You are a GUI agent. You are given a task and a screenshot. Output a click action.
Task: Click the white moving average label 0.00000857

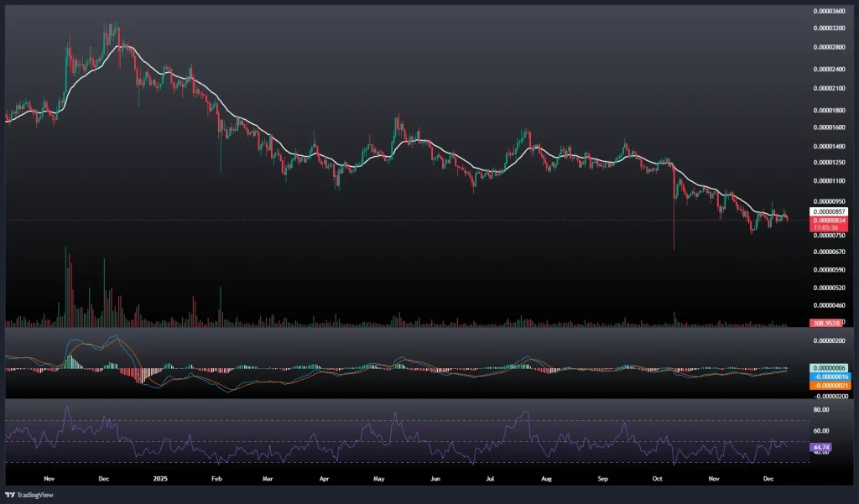[x=829, y=212]
